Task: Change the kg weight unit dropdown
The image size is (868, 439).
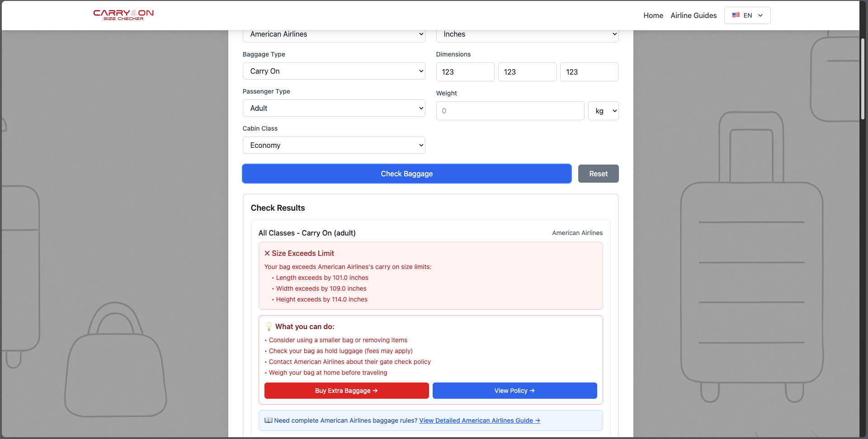Action: click(603, 111)
